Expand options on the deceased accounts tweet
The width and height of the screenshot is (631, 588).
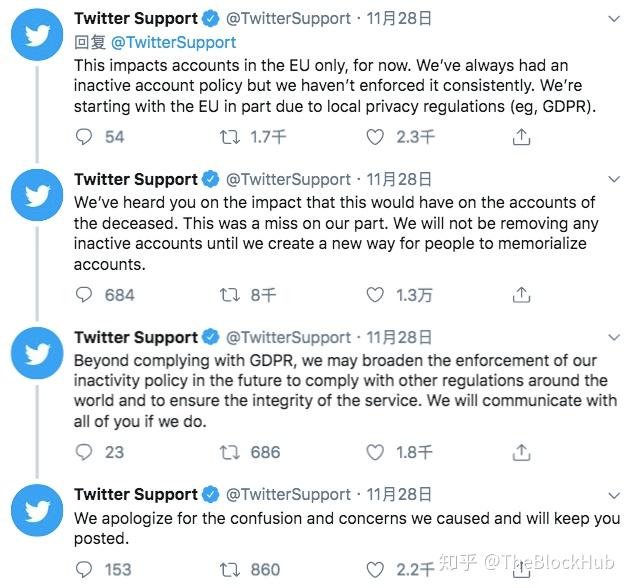(614, 179)
